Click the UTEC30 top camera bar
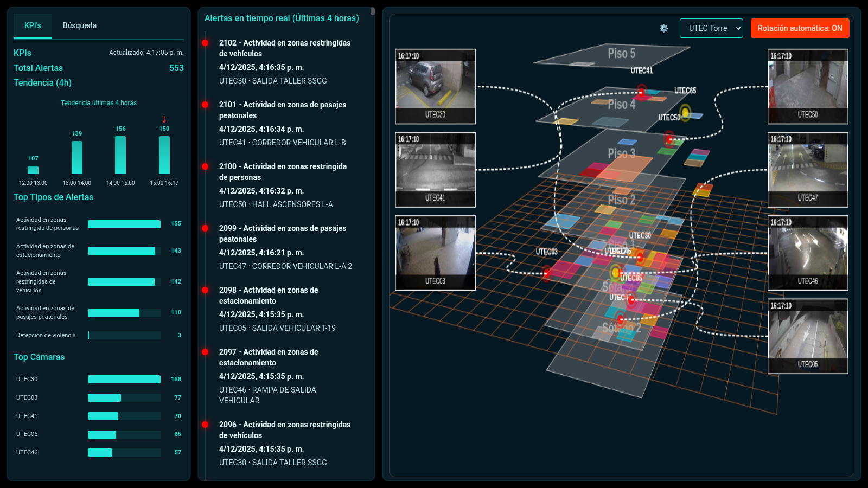 point(124,380)
